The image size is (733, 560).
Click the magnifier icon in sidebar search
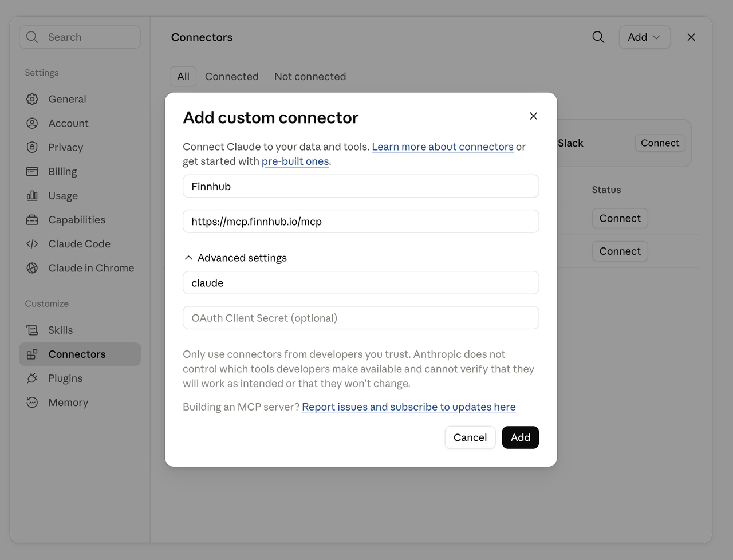tap(32, 37)
